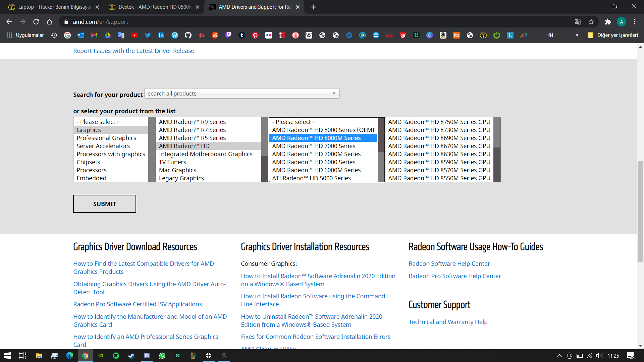Select Processors with graphics category
This screenshot has width=644, height=362.
111,154
